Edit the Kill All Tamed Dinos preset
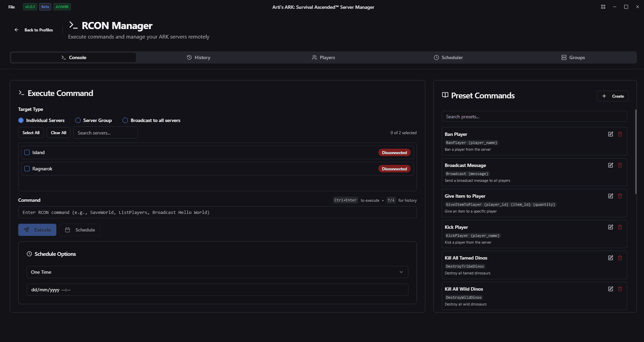Image resolution: width=644 pixels, height=342 pixels. pyautogui.click(x=610, y=258)
